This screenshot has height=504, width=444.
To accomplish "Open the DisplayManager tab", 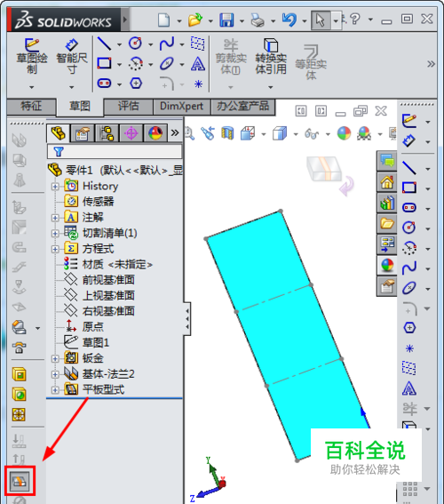I will 155,133.
